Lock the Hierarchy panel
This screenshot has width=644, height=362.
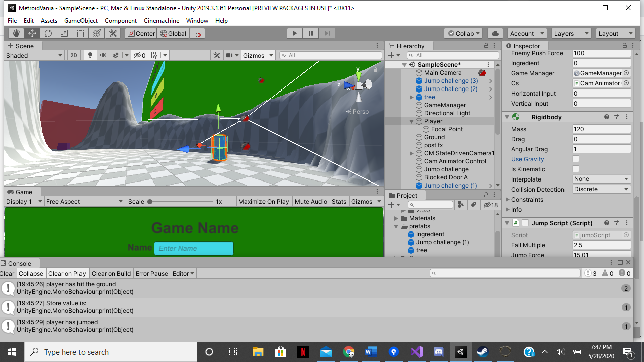pos(486,46)
